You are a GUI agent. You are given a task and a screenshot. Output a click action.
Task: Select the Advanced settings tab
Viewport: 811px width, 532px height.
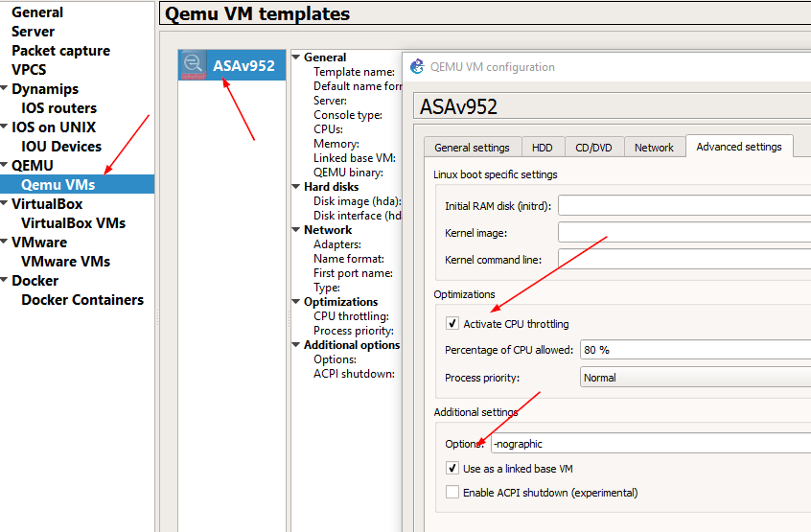coord(739,147)
